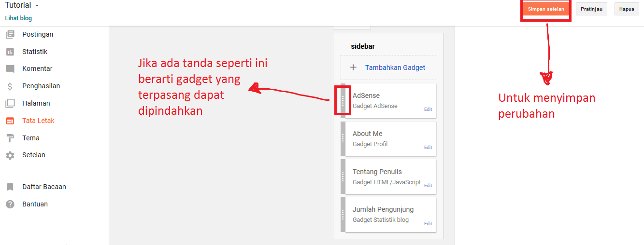Click the Penghasilan dollar sign icon

click(10, 86)
